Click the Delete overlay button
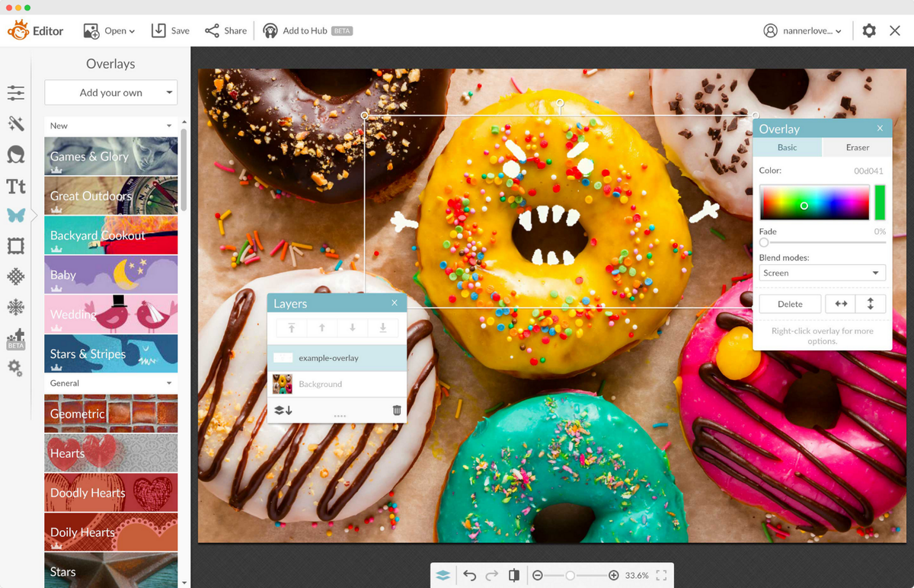Image resolution: width=914 pixels, height=588 pixels. coord(790,304)
